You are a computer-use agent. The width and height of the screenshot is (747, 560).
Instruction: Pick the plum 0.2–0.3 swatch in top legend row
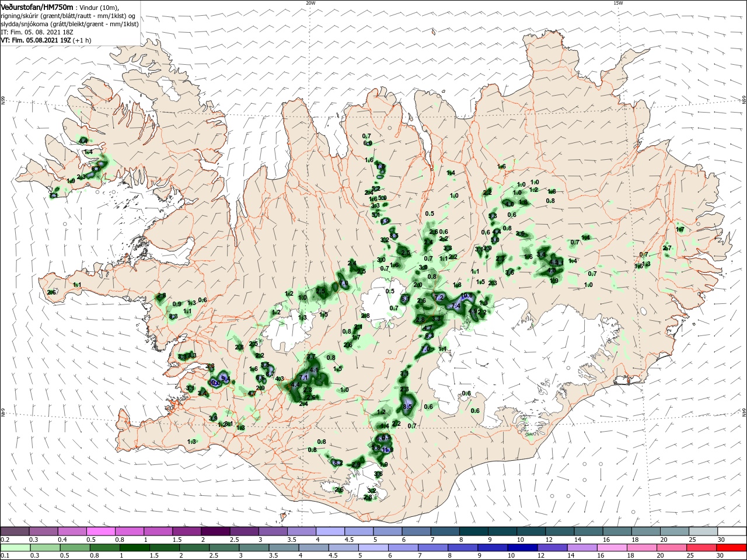point(15,531)
